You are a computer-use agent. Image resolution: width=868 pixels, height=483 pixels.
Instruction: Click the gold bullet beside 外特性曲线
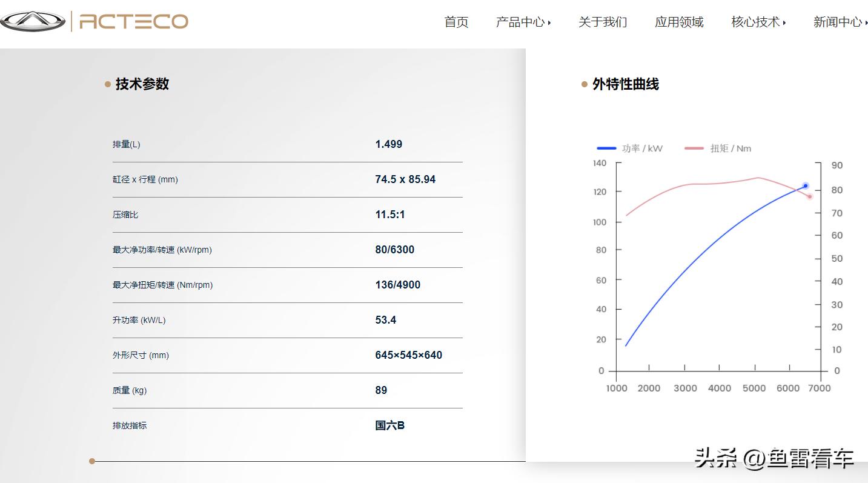click(584, 84)
